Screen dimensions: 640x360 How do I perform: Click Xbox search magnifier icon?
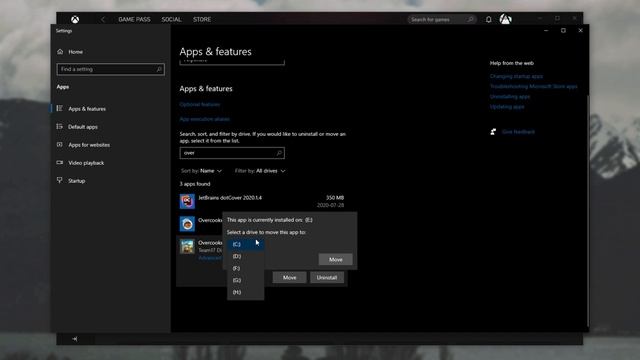coord(470,19)
